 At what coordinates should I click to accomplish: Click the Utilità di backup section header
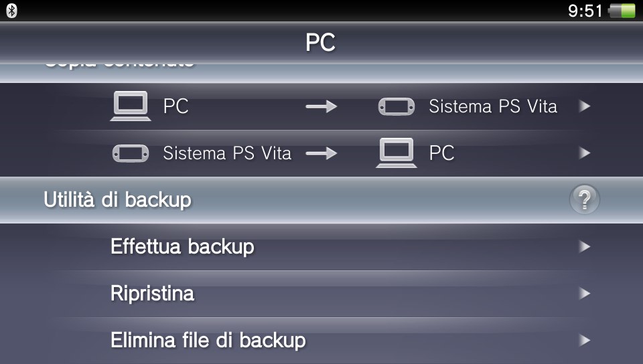321,200
